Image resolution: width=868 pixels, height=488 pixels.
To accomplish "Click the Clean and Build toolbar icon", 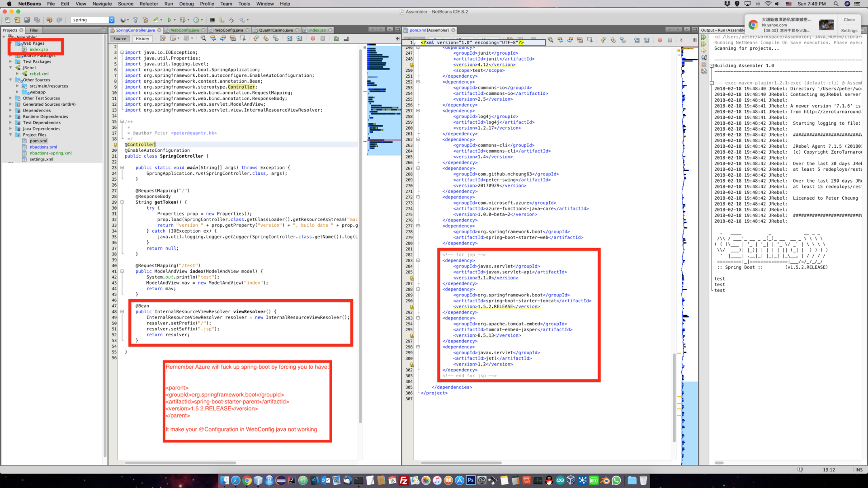I will pos(145,20).
